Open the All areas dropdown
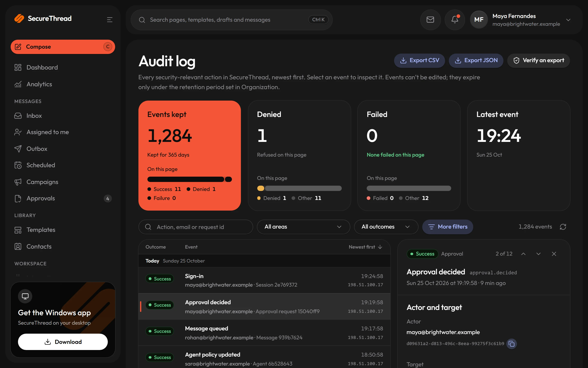Image resolution: width=588 pixels, height=368 pixels. [x=303, y=227]
